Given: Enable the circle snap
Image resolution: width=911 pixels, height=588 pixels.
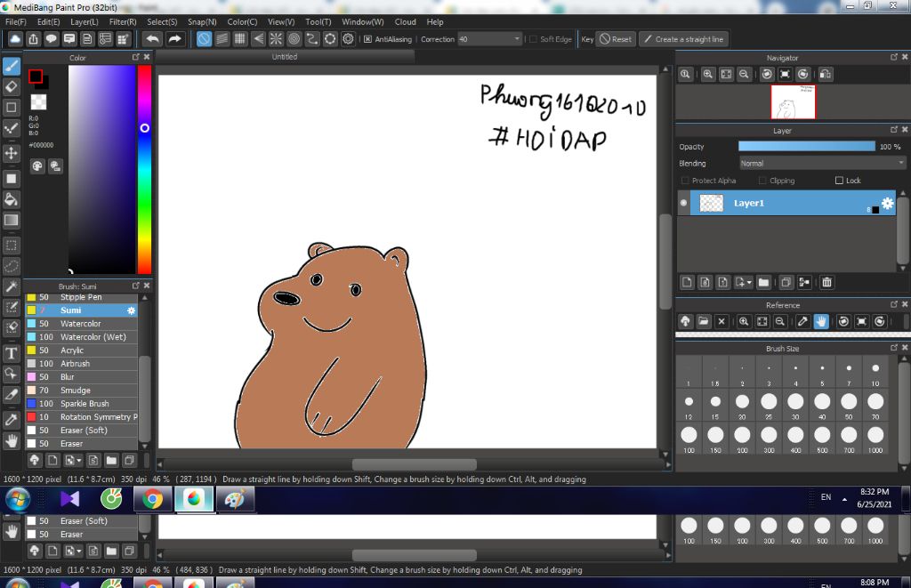Looking at the screenshot, I should coord(294,39).
